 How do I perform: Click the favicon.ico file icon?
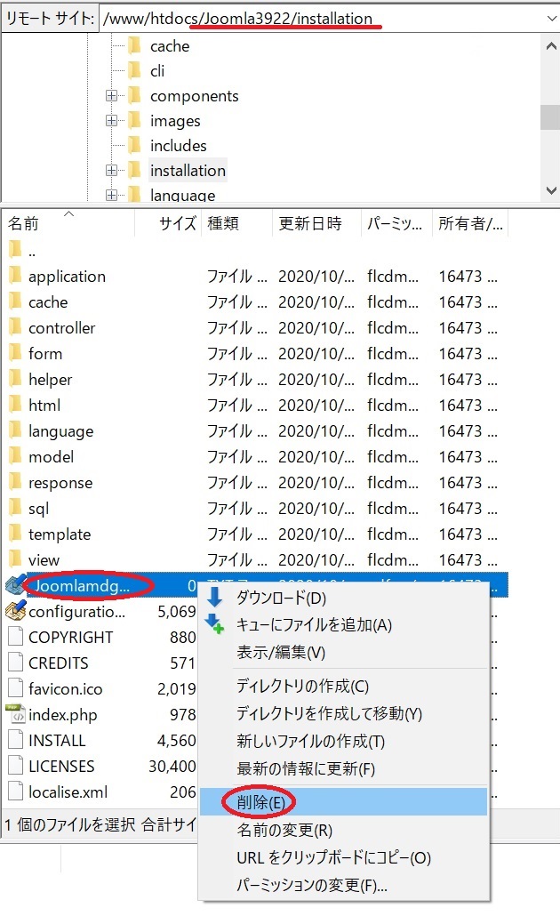coord(16,688)
